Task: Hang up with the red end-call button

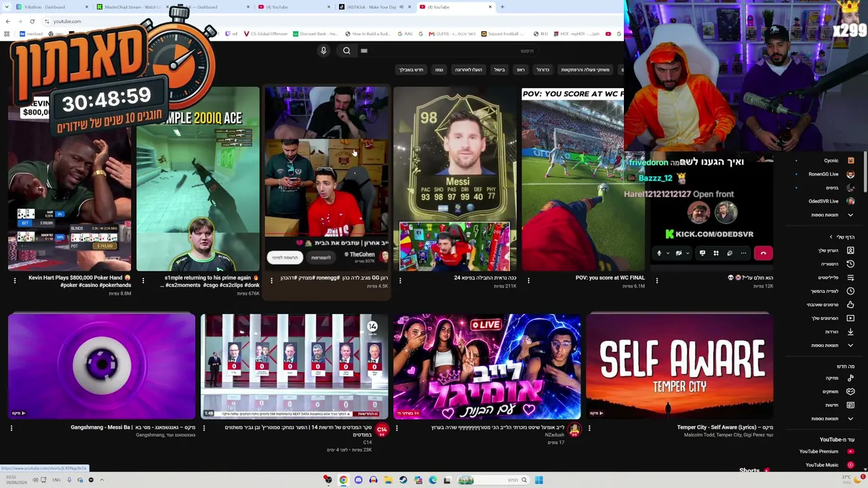Action: 763,253
